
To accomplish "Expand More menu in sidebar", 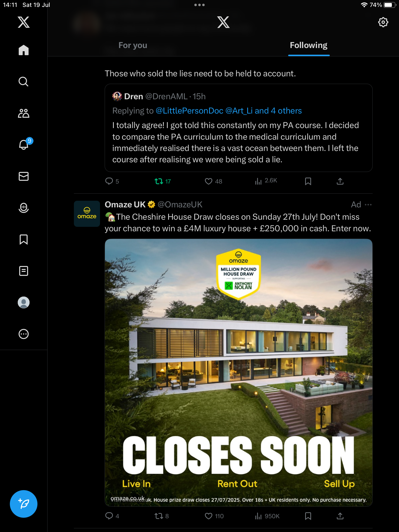I will (24, 334).
